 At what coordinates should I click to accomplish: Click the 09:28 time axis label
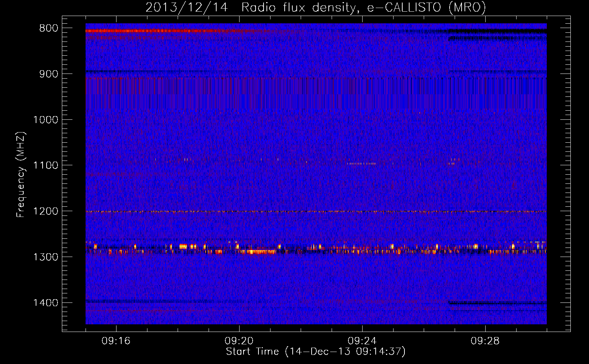click(x=485, y=341)
